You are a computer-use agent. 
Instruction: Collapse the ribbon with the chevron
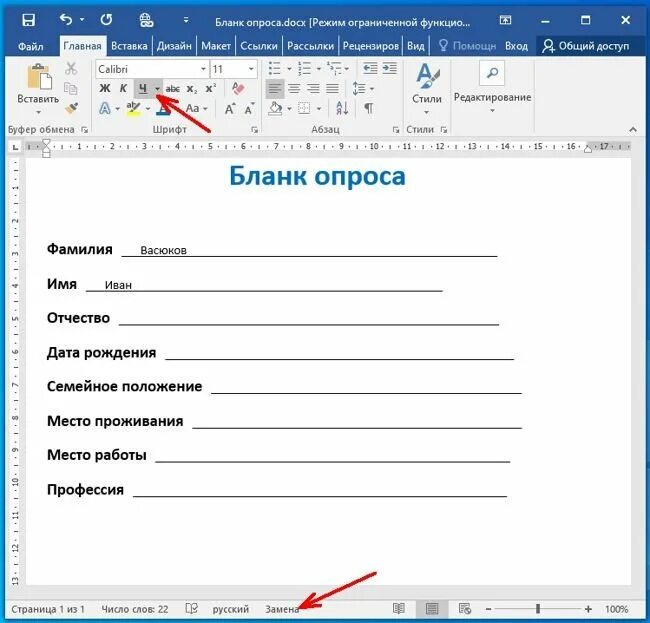[x=633, y=130]
